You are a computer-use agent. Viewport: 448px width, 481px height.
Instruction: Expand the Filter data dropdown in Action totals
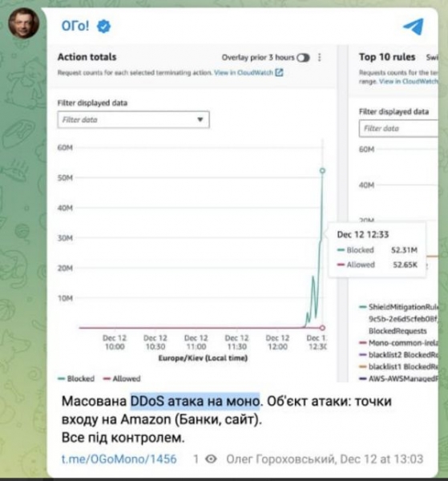point(133,119)
